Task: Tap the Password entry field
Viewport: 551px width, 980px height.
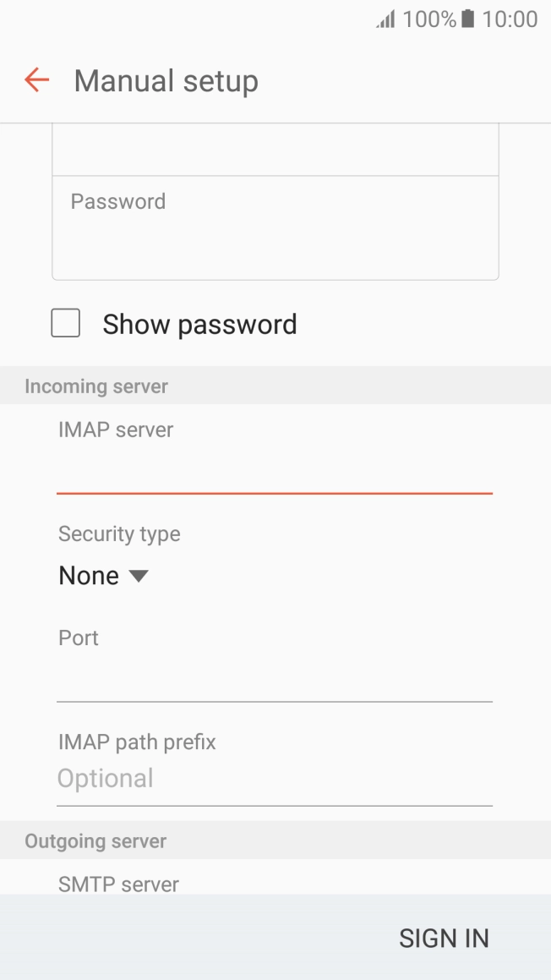Action: pyautogui.click(x=275, y=228)
